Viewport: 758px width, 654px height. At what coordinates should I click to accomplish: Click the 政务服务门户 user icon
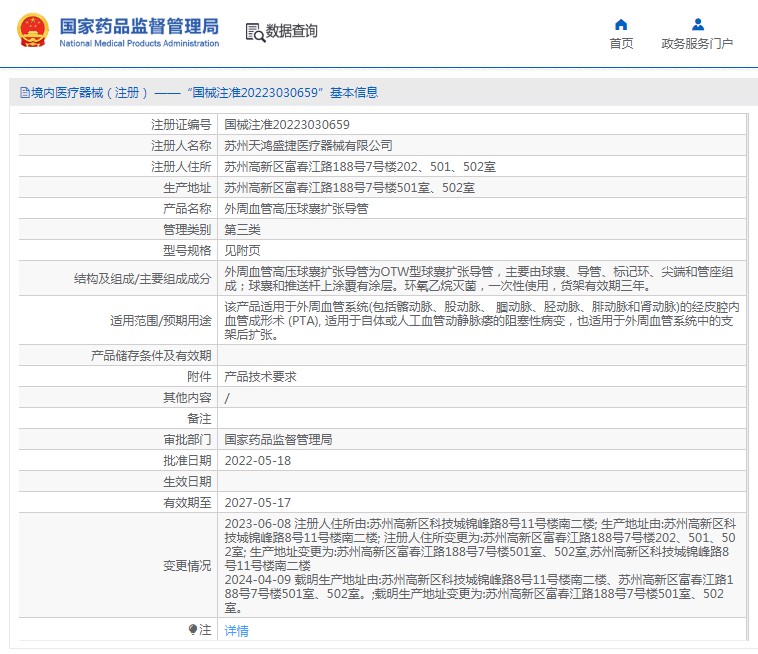(697, 24)
